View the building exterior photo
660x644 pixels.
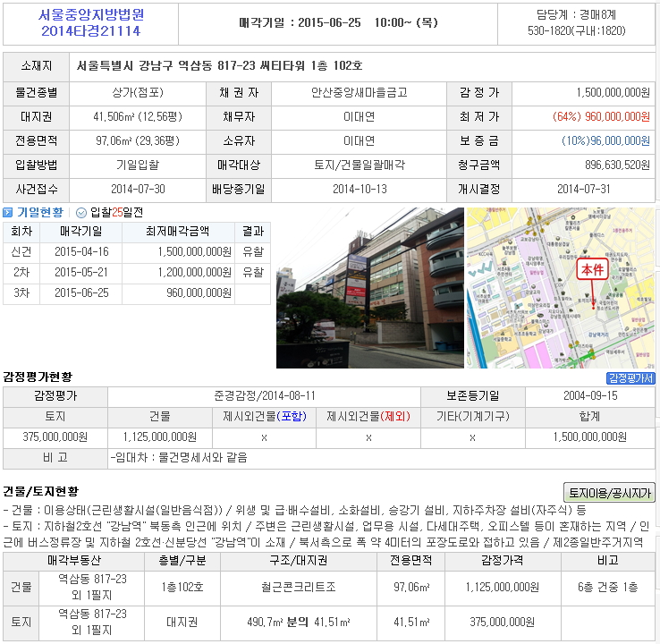tap(370, 288)
